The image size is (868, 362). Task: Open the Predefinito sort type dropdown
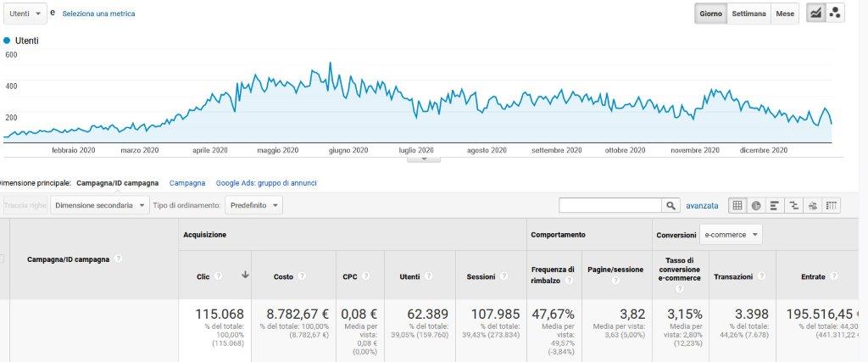click(254, 205)
